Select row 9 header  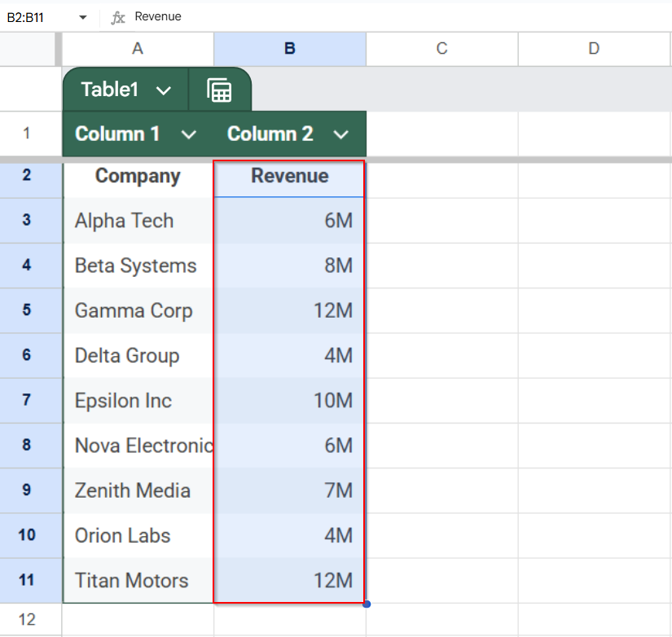[x=27, y=490]
